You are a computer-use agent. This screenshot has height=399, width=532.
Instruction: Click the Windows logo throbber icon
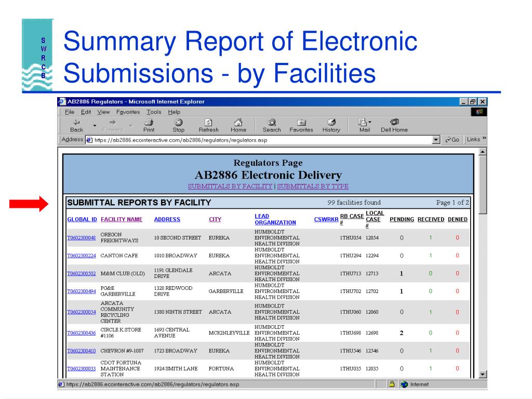point(479,112)
